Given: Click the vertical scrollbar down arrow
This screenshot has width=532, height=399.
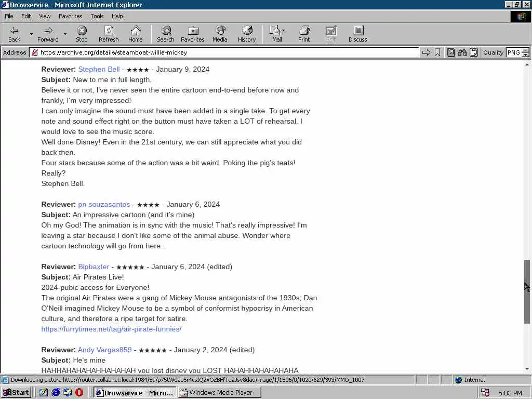Looking at the screenshot, I should [x=527, y=369].
